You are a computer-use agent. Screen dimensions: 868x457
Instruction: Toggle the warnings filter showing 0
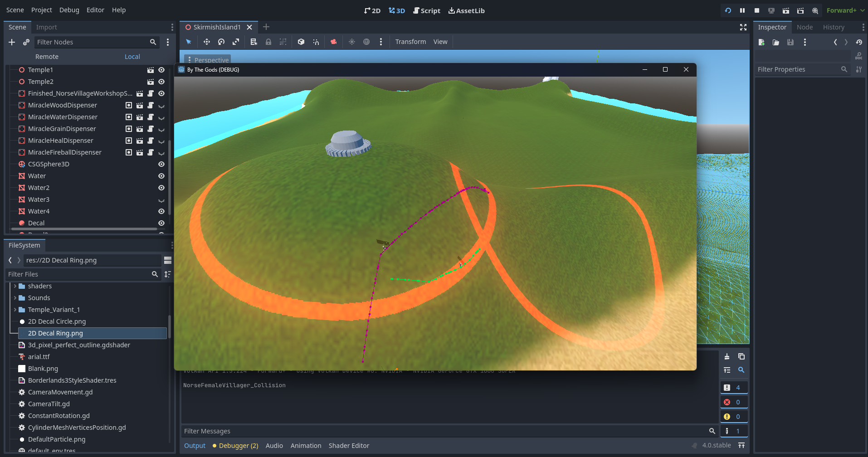[x=734, y=417]
